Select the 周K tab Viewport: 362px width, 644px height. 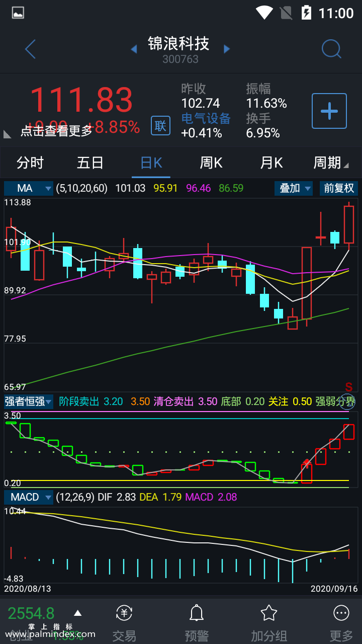(211, 163)
